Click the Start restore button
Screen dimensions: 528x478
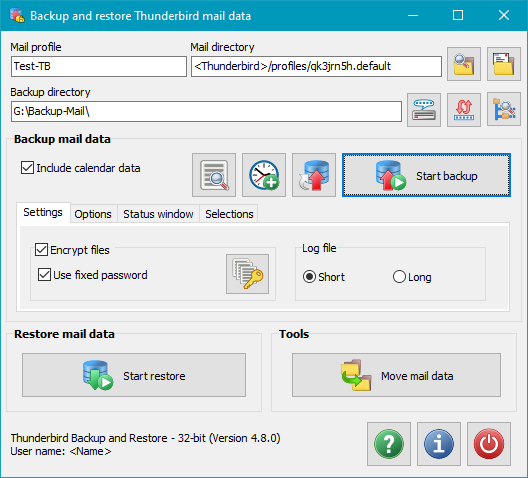(x=134, y=375)
